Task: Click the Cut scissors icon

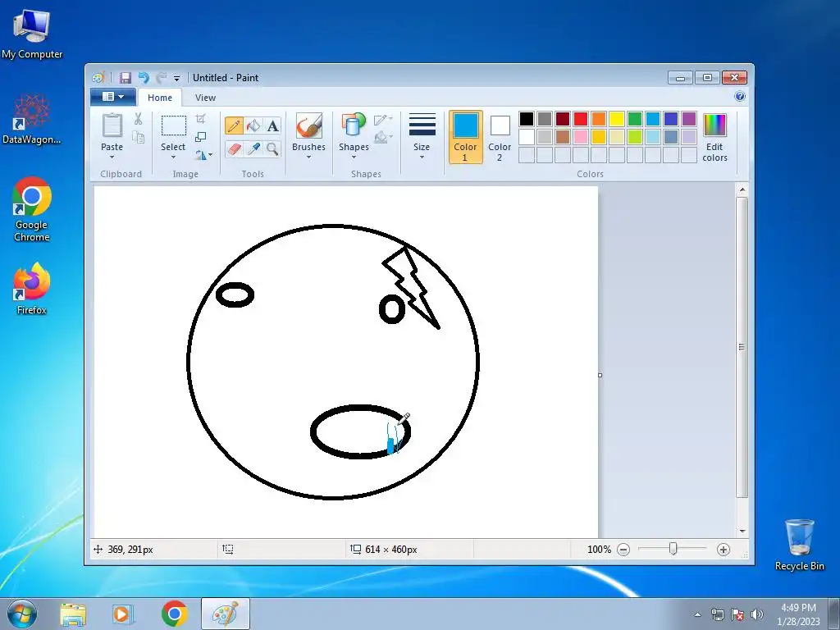Action: click(x=138, y=119)
